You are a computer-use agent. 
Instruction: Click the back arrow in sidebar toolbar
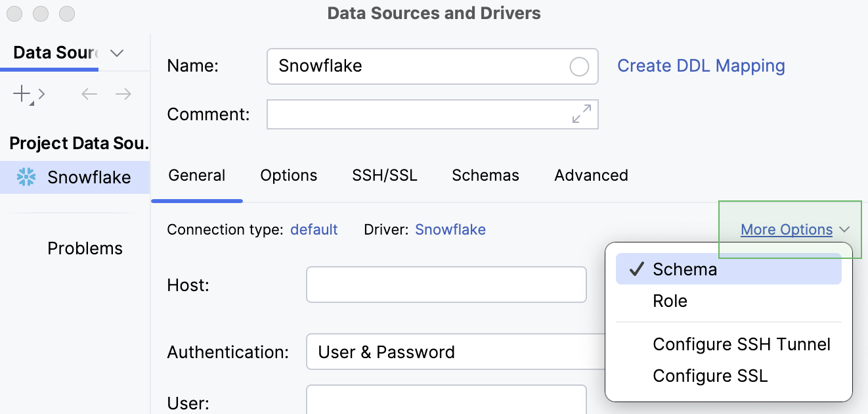pos(89,94)
